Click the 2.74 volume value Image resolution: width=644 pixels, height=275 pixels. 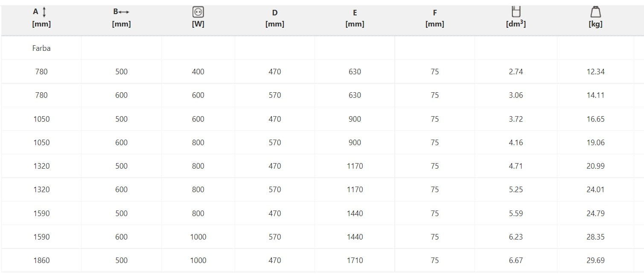click(516, 72)
